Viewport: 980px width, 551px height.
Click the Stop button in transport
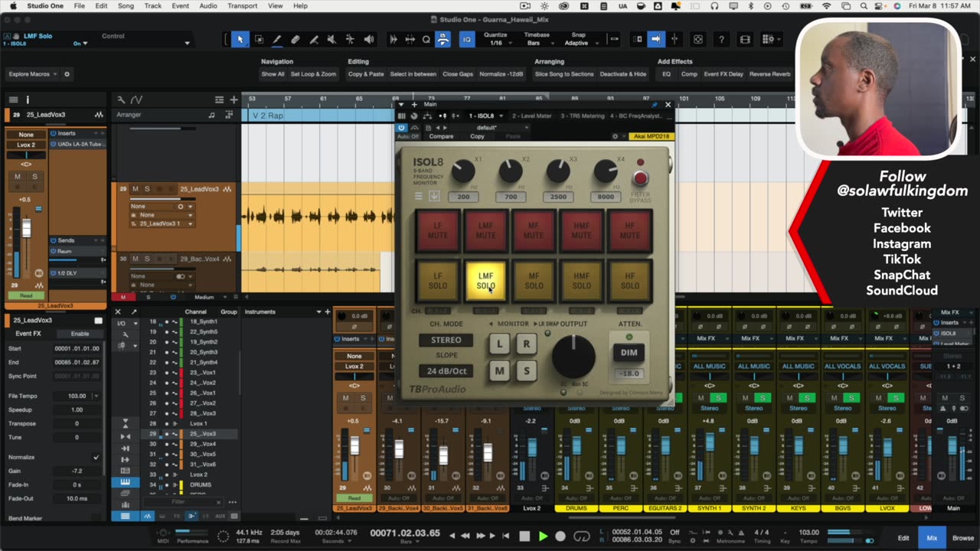coord(524,536)
